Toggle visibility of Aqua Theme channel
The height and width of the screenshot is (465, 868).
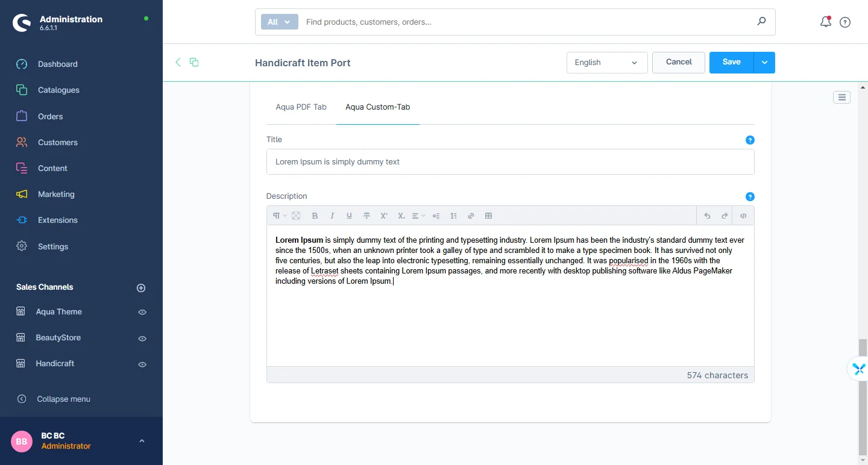pos(142,312)
